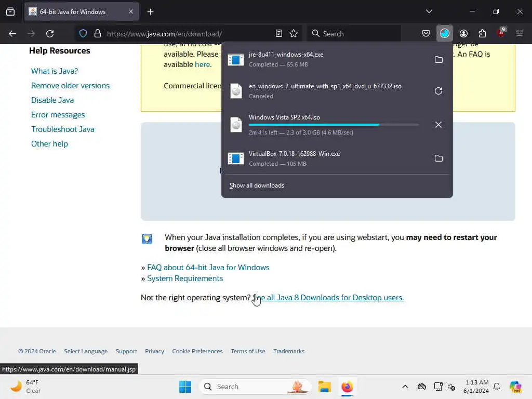532x399 pixels.
Task: Click the lightbulb tip icon
Action: pos(147,239)
